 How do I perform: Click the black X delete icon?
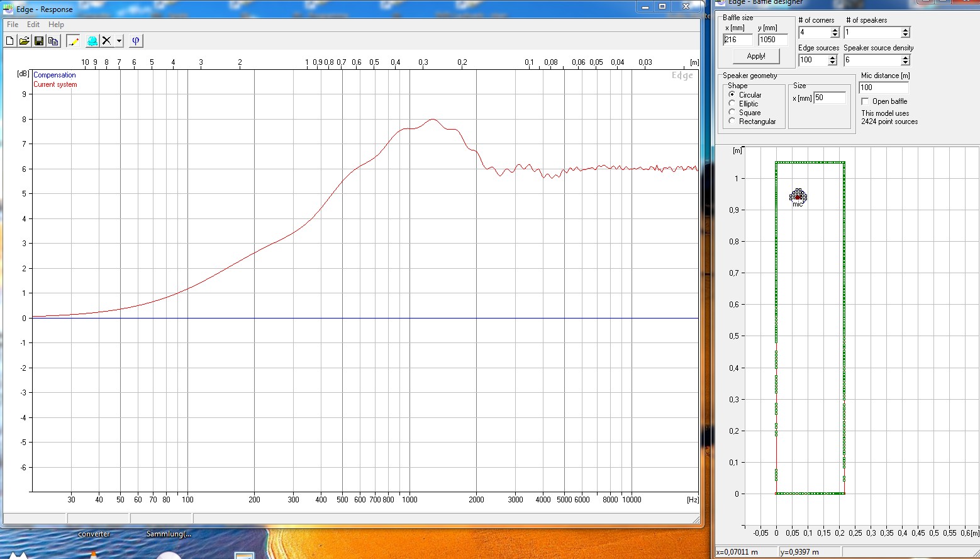(107, 41)
